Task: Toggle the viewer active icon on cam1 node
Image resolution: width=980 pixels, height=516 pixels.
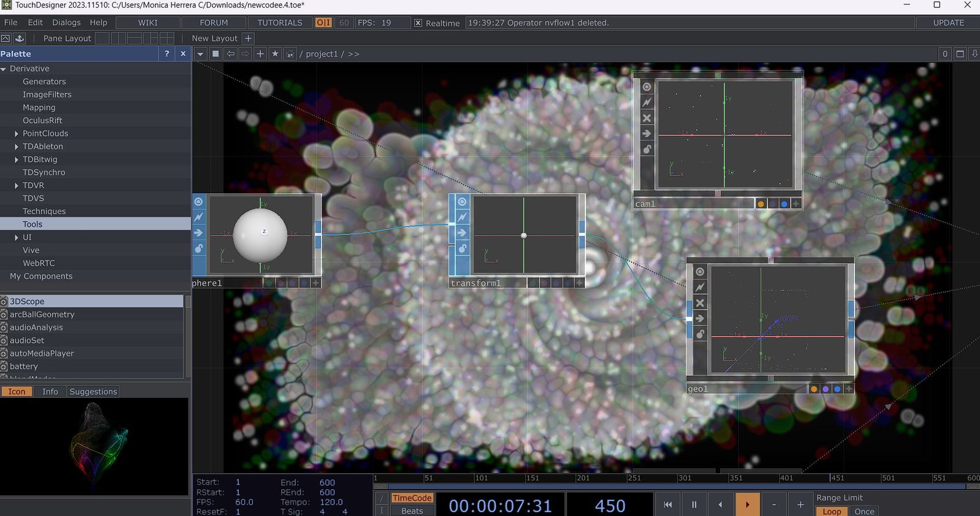Action: [647, 87]
